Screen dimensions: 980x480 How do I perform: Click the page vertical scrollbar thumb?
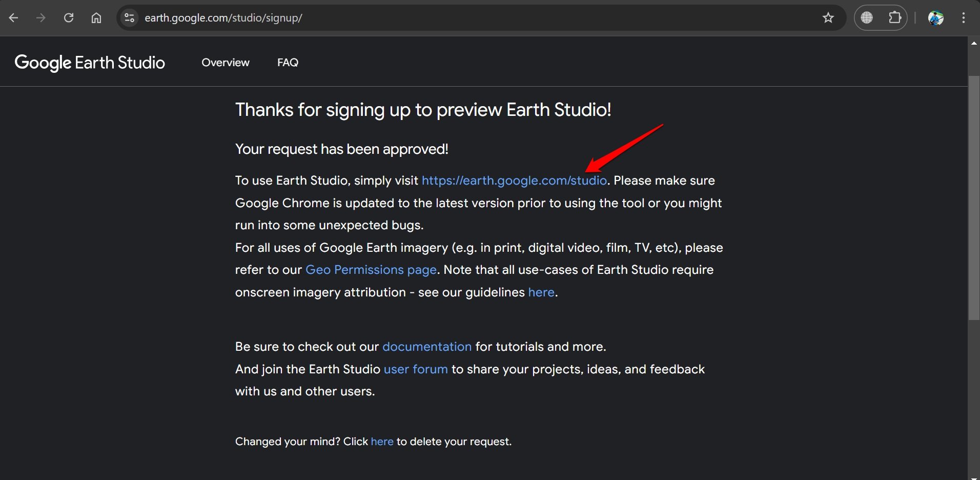point(974,198)
